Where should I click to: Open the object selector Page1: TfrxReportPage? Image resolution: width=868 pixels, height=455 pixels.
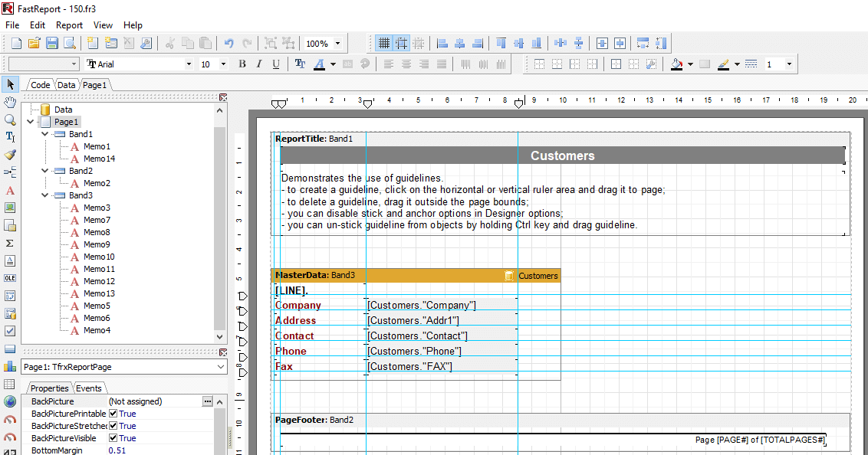[124, 367]
